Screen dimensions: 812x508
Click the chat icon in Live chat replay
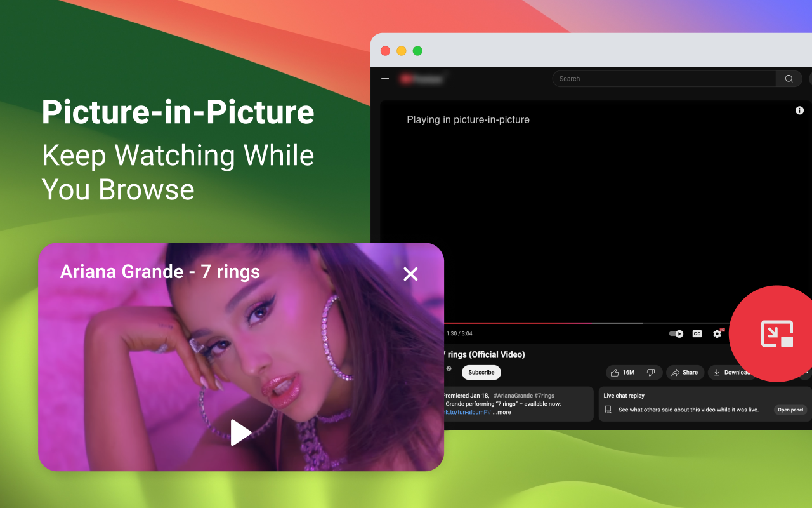click(x=609, y=410)
